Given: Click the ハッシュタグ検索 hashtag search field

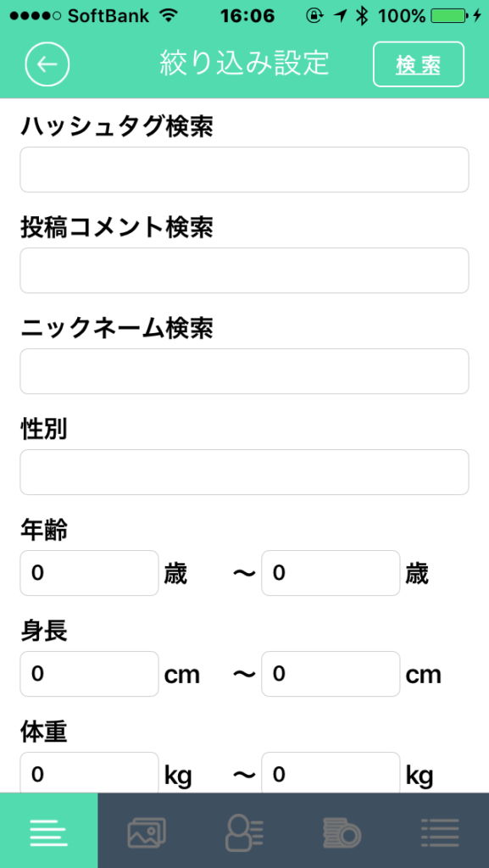Looking at the screenshot, I should click(x=244, y=170).
